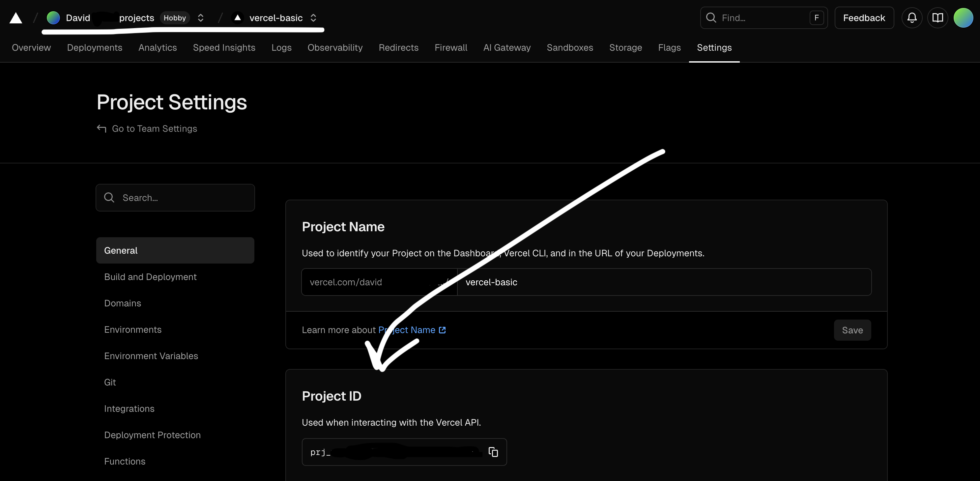Save the project name changes

[x=852, y=330]
